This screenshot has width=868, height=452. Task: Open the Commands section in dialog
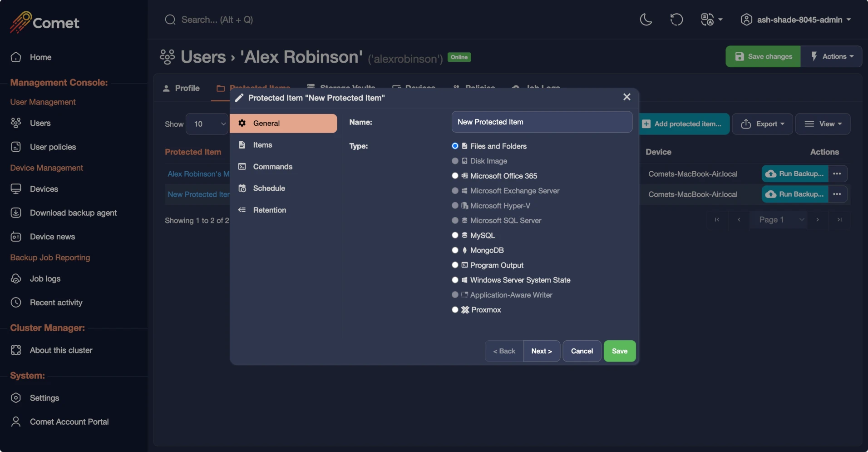[283, 167]
